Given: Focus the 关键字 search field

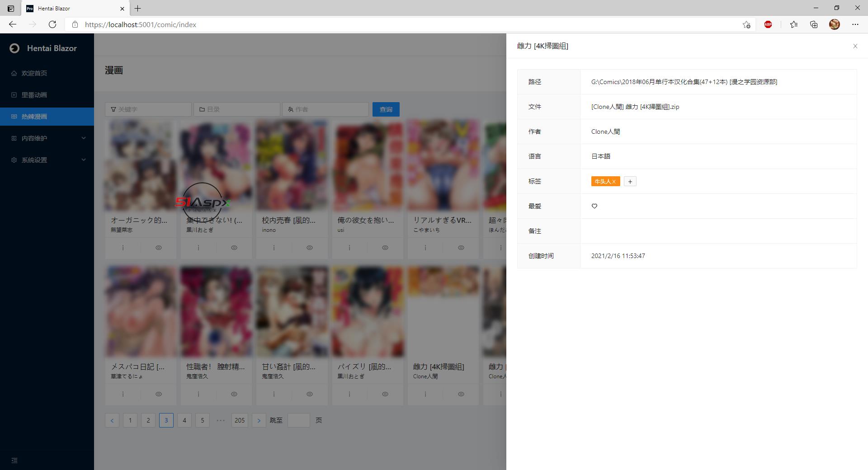Looking at the screenshot, I should tap(148, 109).
